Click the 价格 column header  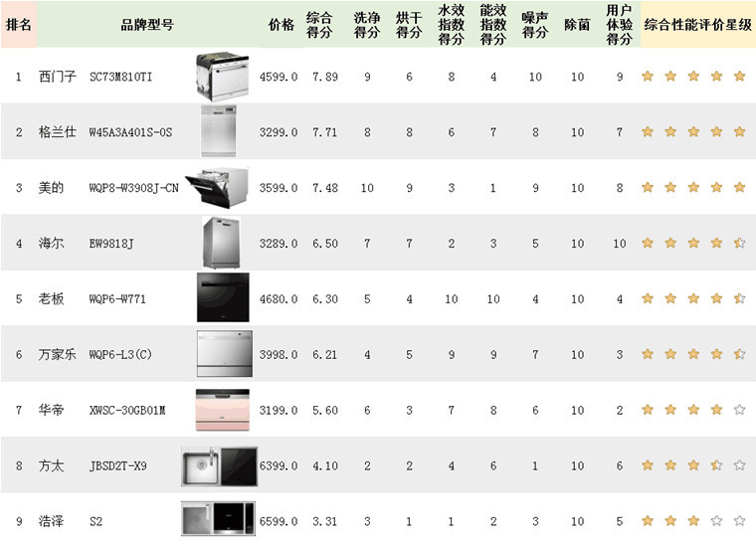point(282,25)
